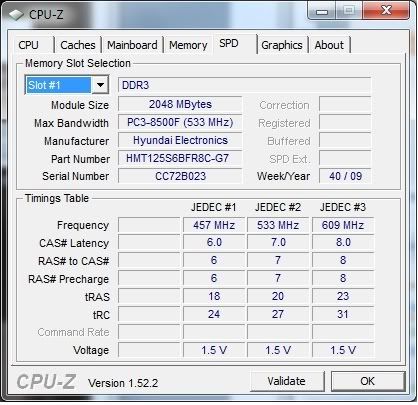
Task: Confirm with the OK button
Action: point(368,381)
